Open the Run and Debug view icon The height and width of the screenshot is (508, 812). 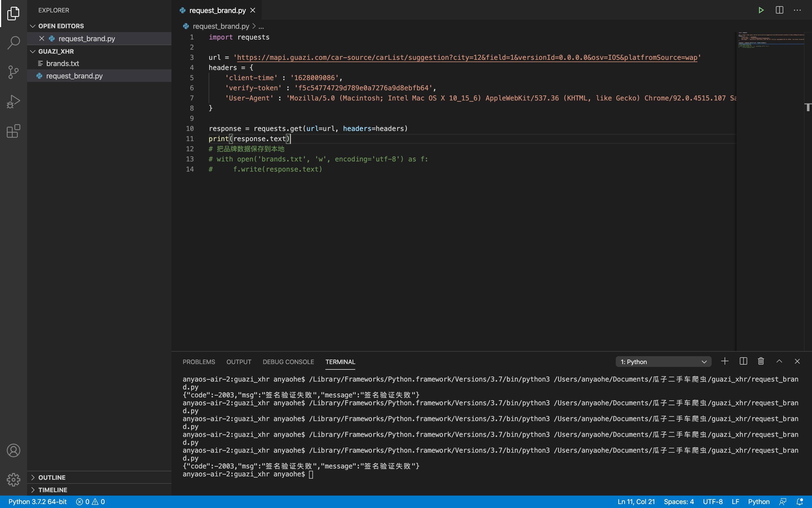14,102
